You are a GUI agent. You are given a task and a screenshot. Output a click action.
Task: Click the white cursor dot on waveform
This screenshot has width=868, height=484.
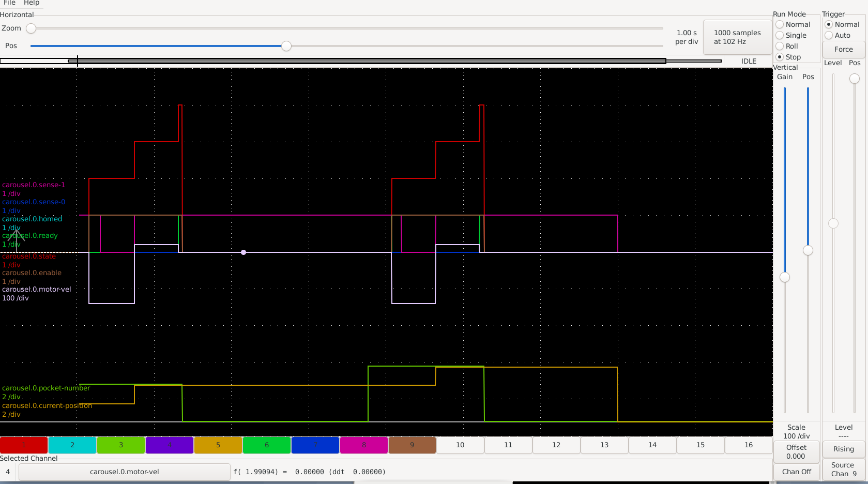(x=243, y=252)
